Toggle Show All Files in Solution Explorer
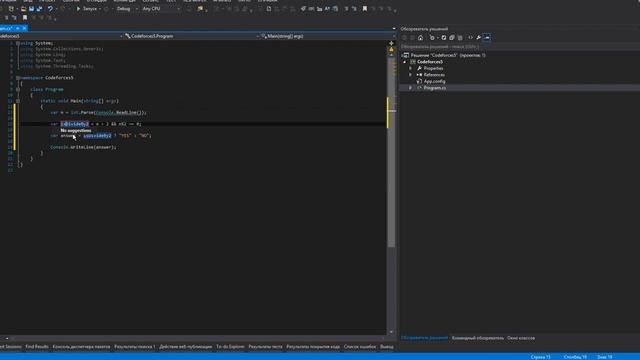 pos(460,38)
